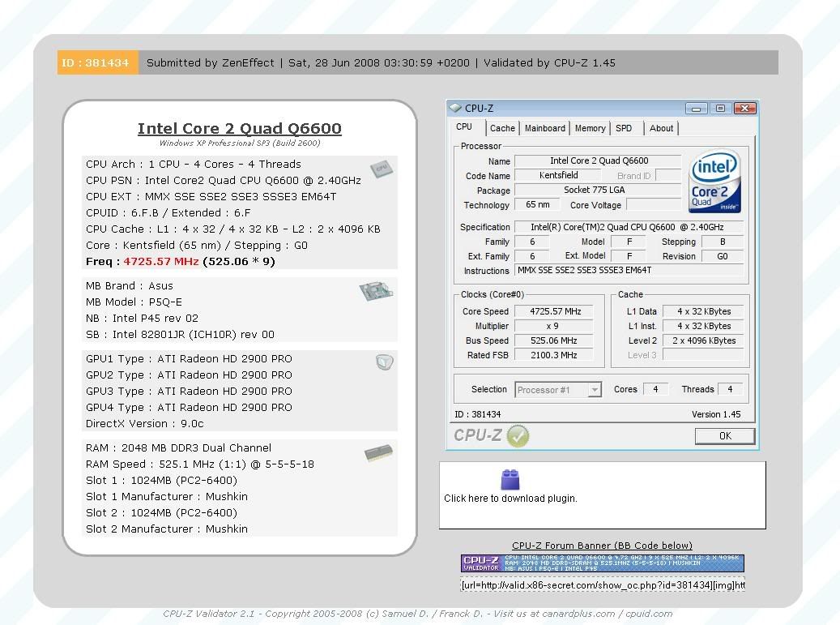
Task: Click the Code Name field Kentsfield
Action: [x=558, y=175]
